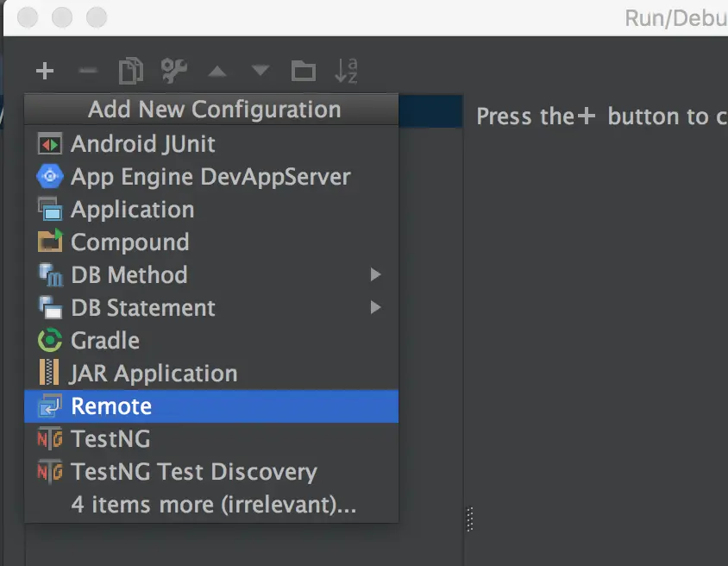Click the App Engine DevAppServer hexagon icon

[x=50, y=176]
